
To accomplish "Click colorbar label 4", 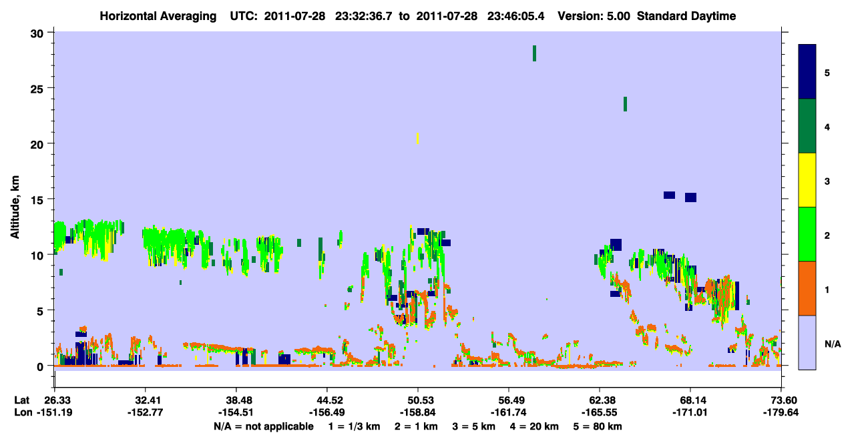I will tap(827, 126).
